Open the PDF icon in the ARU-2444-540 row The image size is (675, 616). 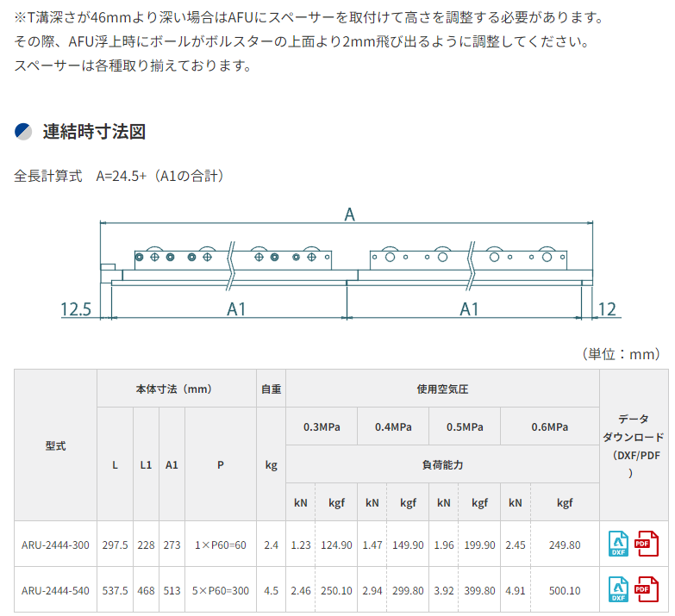tap(647, 590)
